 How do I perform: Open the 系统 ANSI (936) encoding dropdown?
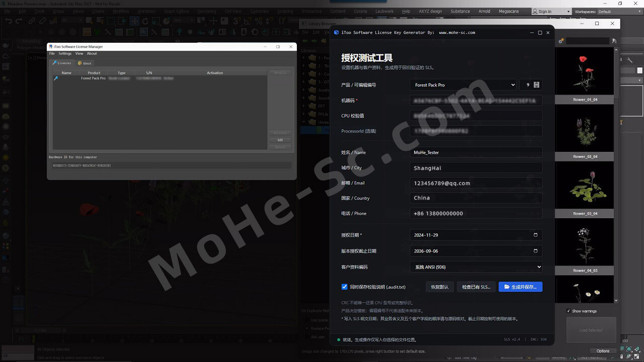click(476, 267)
